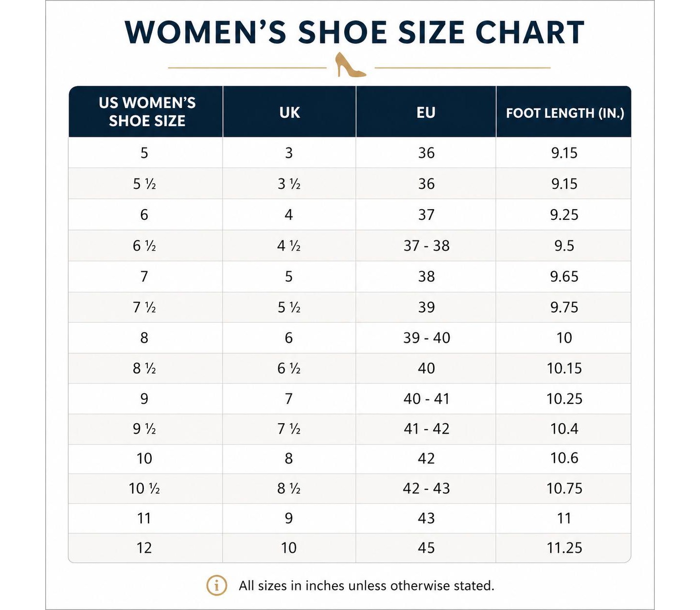The height and width of the screenshot is (610, 700).
Task: Select foot length 11.25 cell
Action: pos(564,548)
